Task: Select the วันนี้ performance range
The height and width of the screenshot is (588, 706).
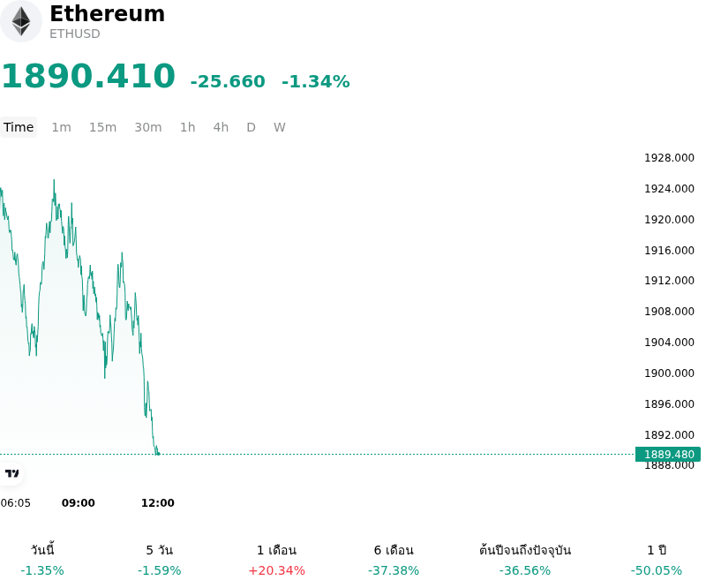Action: [42, 560]
